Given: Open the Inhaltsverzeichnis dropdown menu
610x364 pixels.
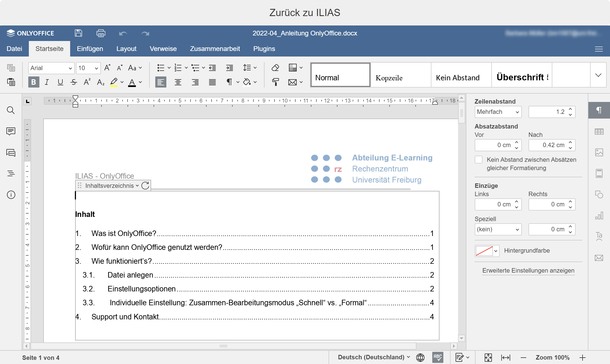Looking at the screenshot, I should pos(112,186).
